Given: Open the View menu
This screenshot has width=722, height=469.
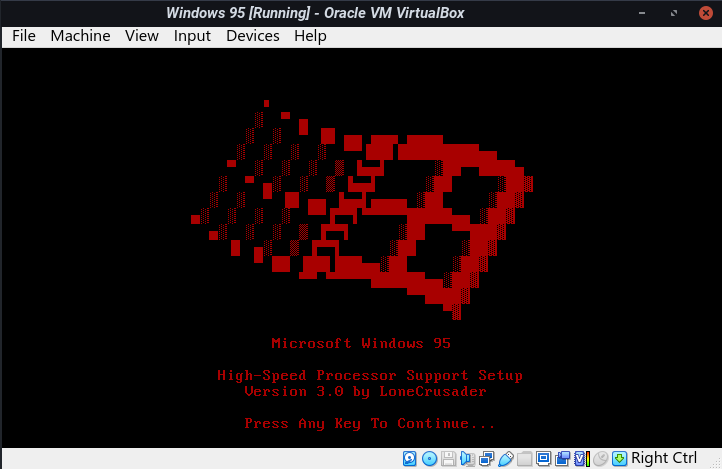Looking at the screenshot, I should 142,36.
